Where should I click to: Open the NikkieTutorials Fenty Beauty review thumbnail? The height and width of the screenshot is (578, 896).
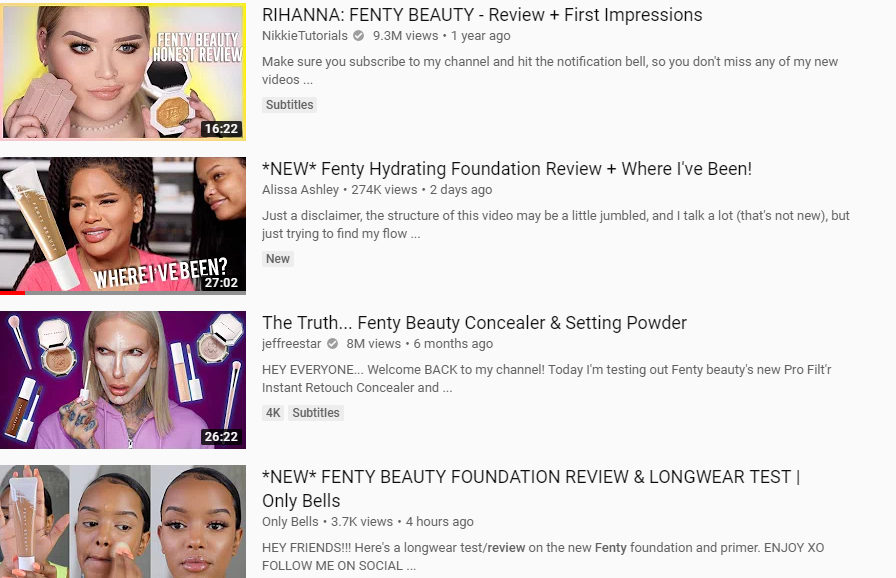[123, 71]
